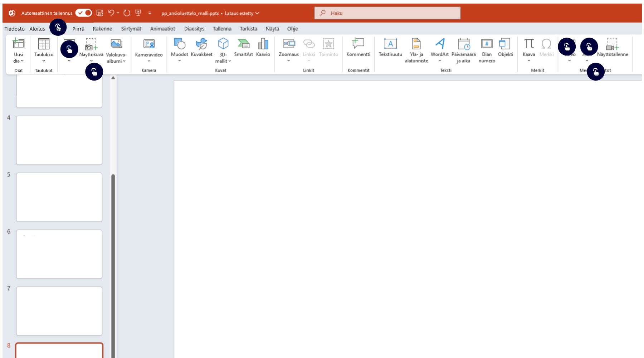Click the Kameravideo icon

tap(149, 44)
